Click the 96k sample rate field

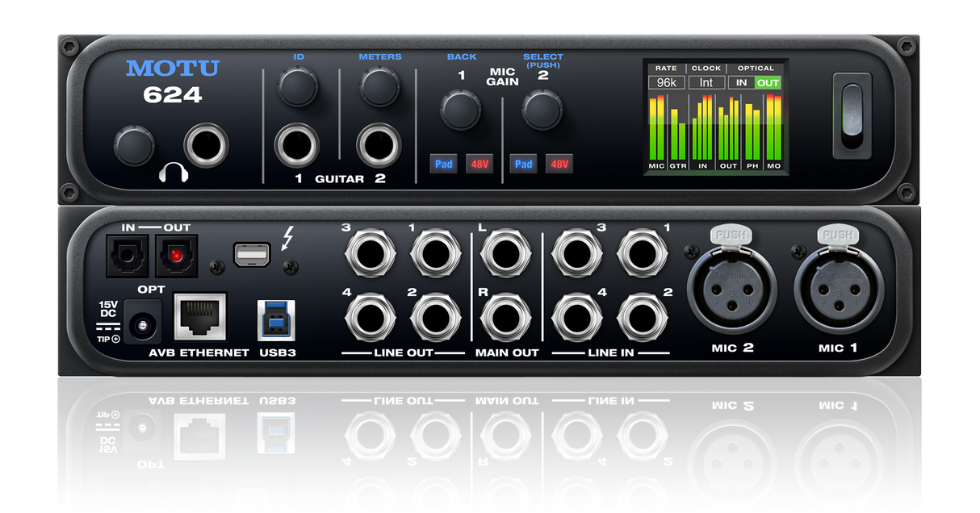666,82
